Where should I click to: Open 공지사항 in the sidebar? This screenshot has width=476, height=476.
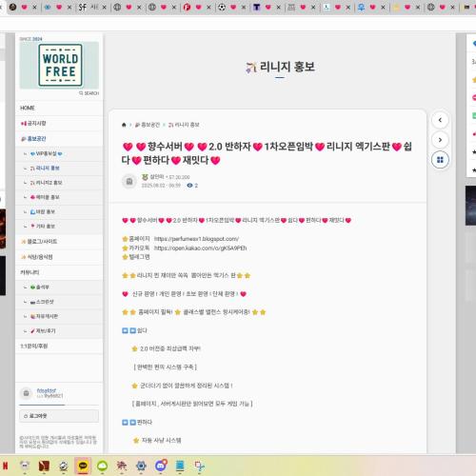33,123
